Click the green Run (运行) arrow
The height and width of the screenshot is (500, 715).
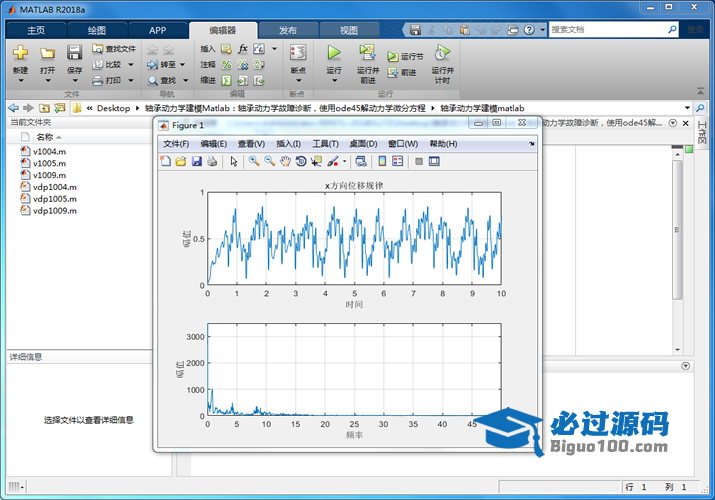(x=334, y=53)
